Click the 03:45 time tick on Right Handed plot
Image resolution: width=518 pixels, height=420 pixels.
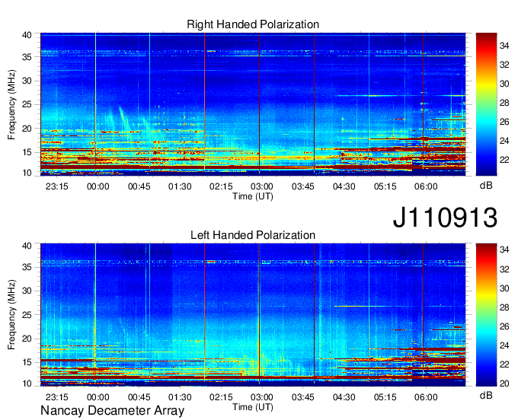[303, 186]
